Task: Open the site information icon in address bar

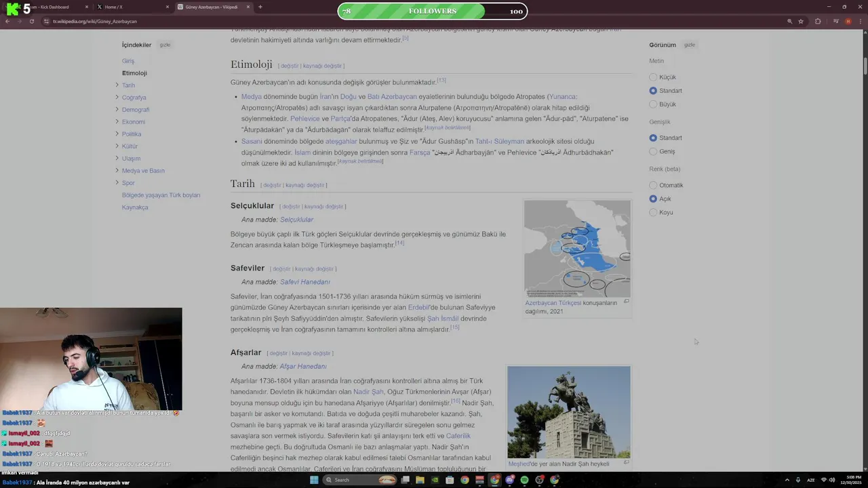Action: click(46, 21)
